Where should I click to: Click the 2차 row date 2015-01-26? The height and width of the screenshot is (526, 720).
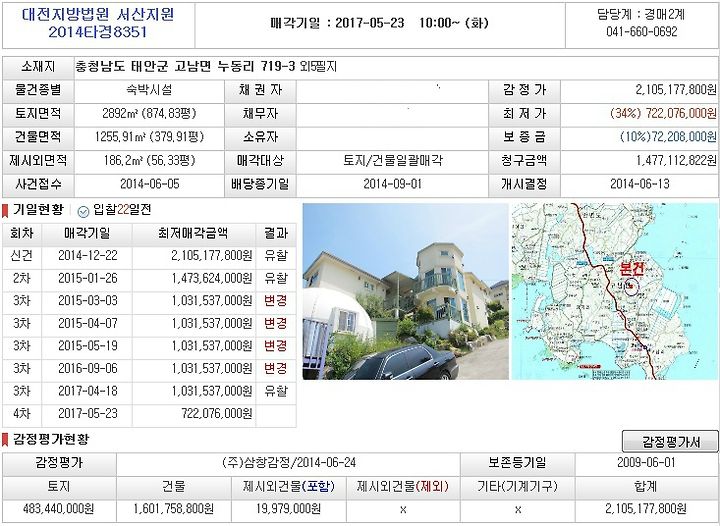(88, 278)
